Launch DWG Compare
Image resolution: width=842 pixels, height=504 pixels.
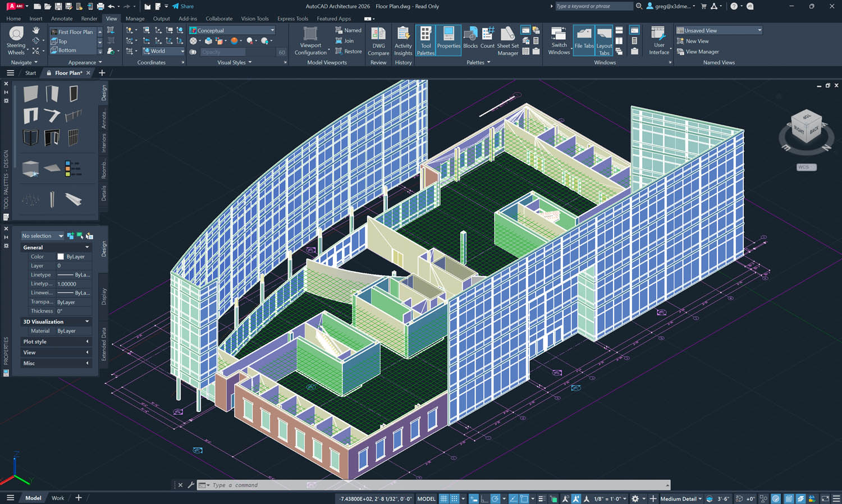tap(378, 40)
